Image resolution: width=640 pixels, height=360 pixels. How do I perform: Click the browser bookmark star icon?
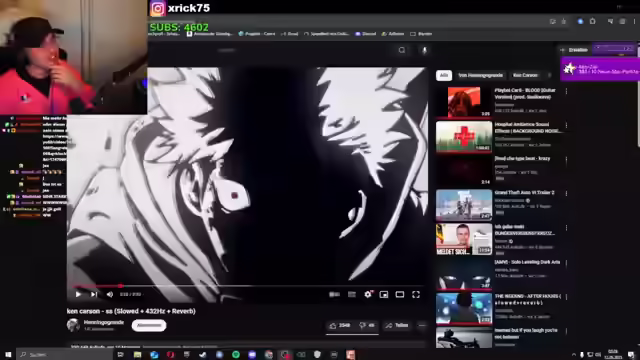click(564, 21)
